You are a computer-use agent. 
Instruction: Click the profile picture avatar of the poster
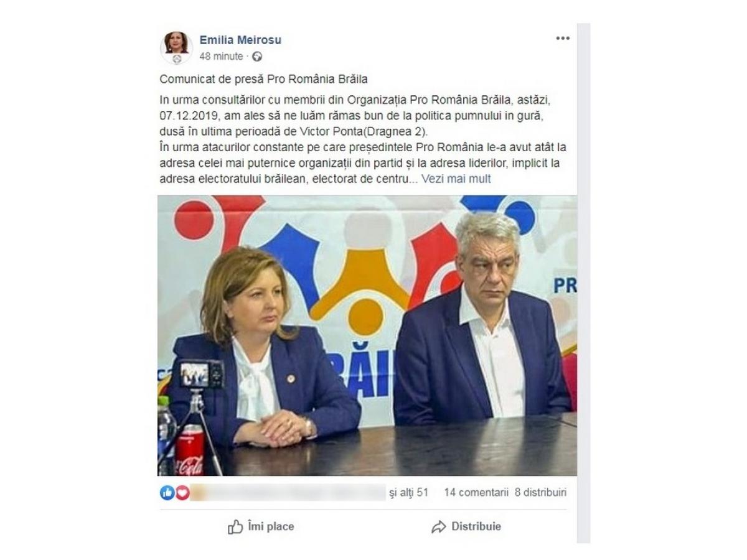(176, 47)
